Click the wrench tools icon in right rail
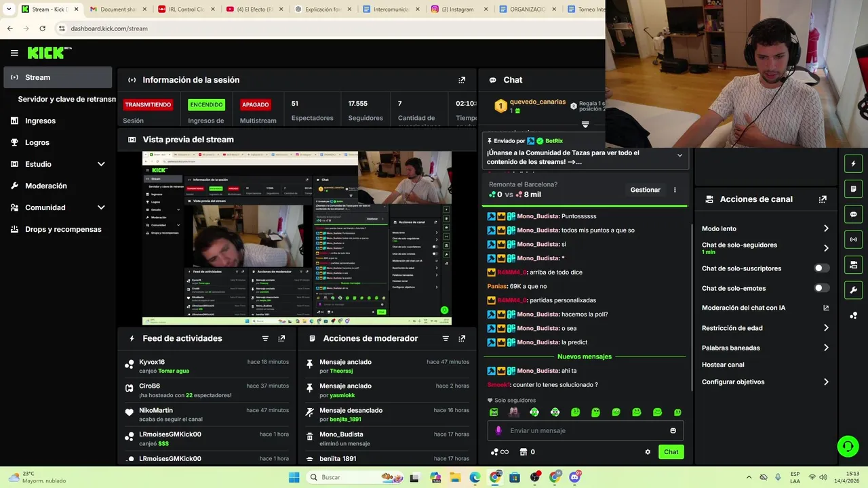 pyautogui.click(x=853, y=290)
